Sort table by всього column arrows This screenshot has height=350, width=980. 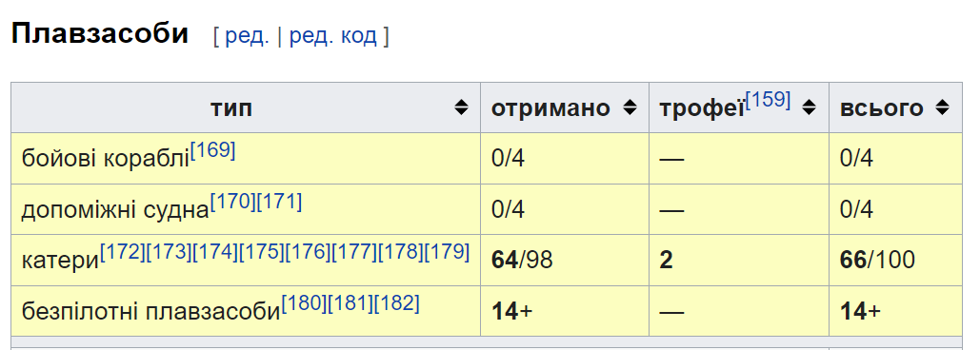pos(942,107)
